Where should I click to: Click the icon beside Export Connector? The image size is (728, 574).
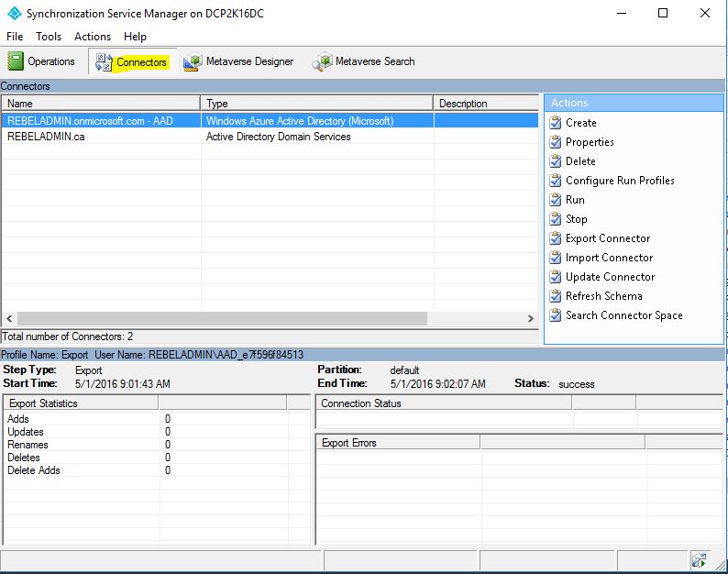tap(556, 238)
